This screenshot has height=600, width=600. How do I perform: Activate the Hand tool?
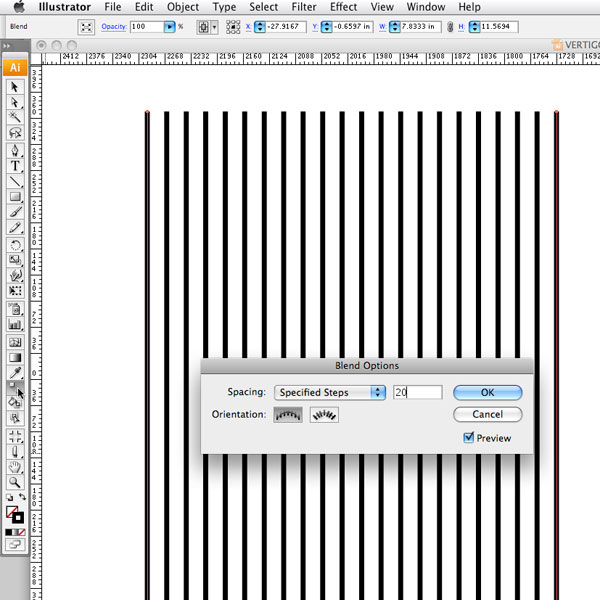pyautogui.click(x=16, y=466)
